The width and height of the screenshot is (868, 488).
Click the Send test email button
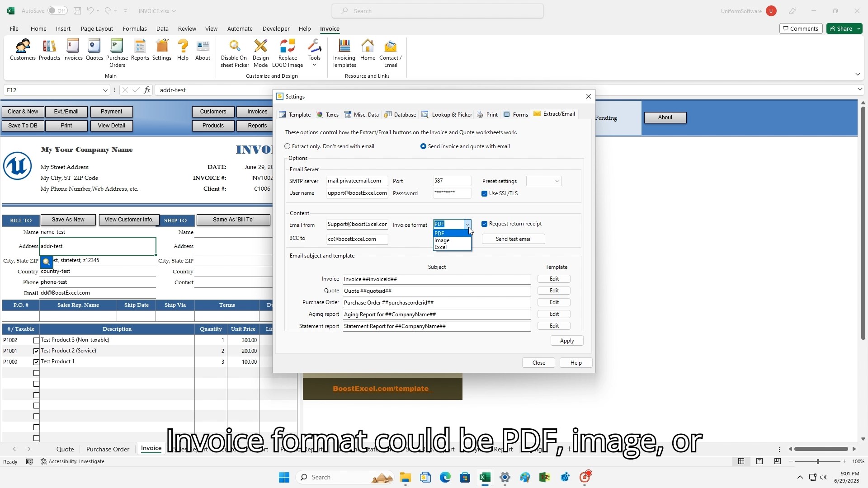[513, 239]
